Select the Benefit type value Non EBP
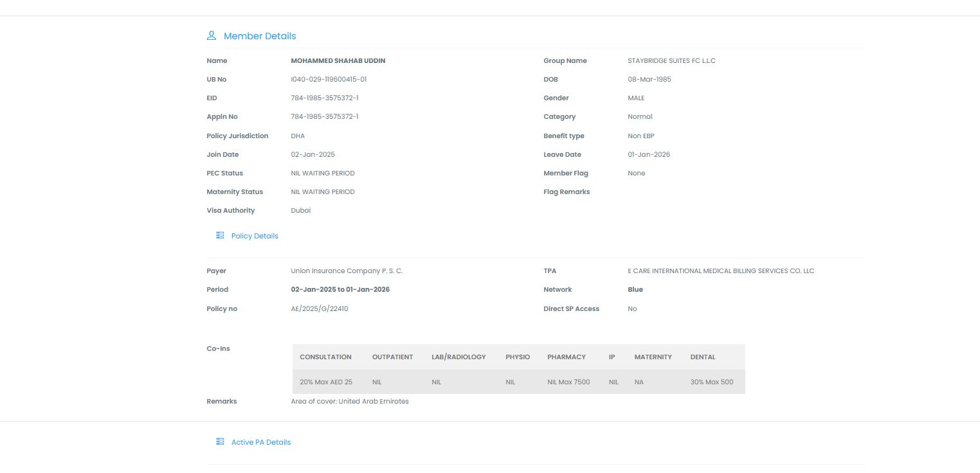 (641, 136)
